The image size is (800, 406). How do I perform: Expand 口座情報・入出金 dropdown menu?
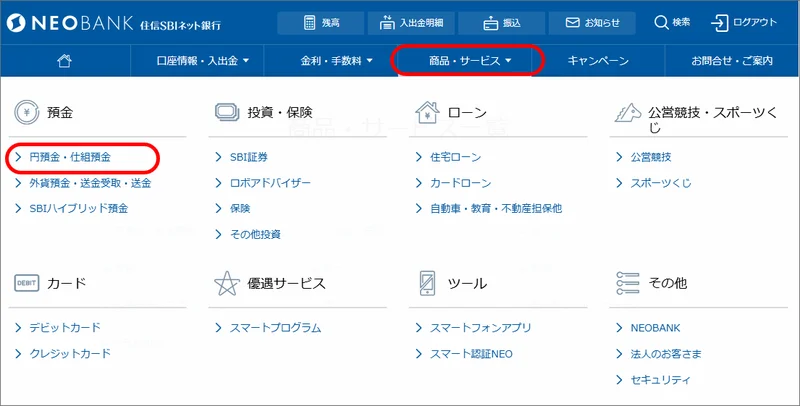(x=203, y=61)
